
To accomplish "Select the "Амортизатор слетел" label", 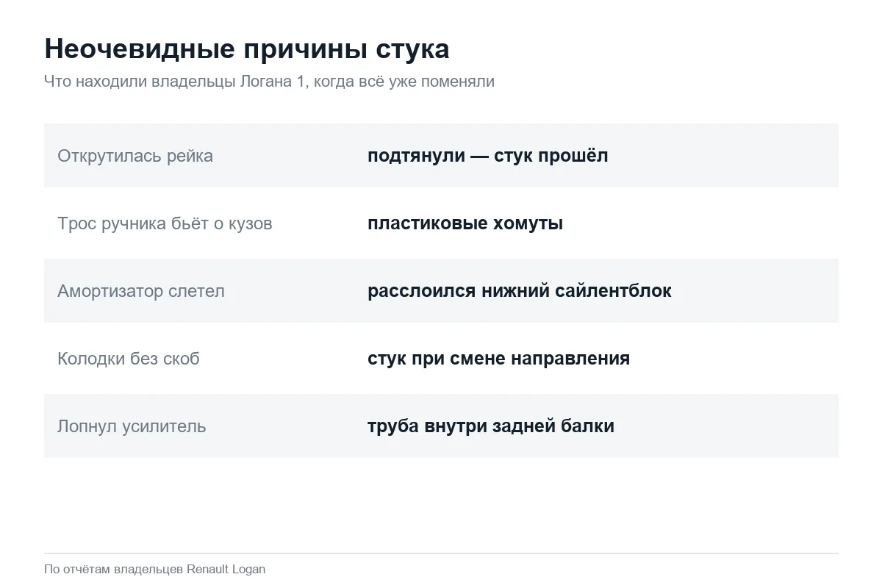I will [x=141, y=291].
